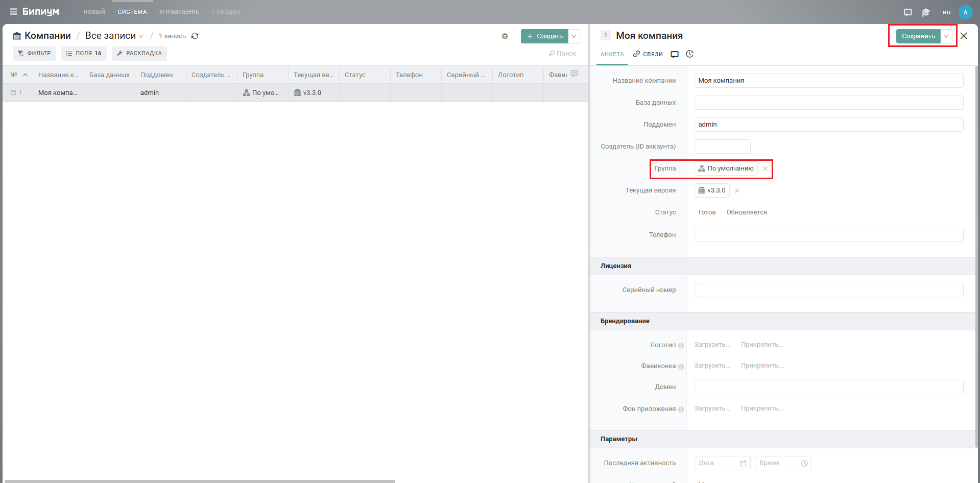Add a new section via + РАЗДЕЛ
Viewport: 980px width, 483px height.
coord(226,12)
